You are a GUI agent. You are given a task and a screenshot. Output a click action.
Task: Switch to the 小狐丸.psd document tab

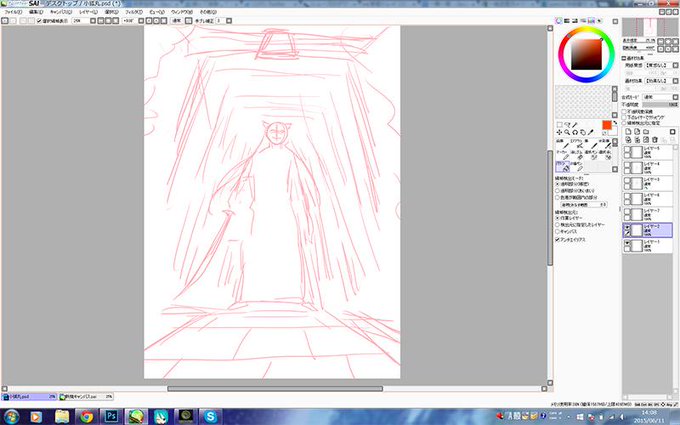click(x=29, y=396)
